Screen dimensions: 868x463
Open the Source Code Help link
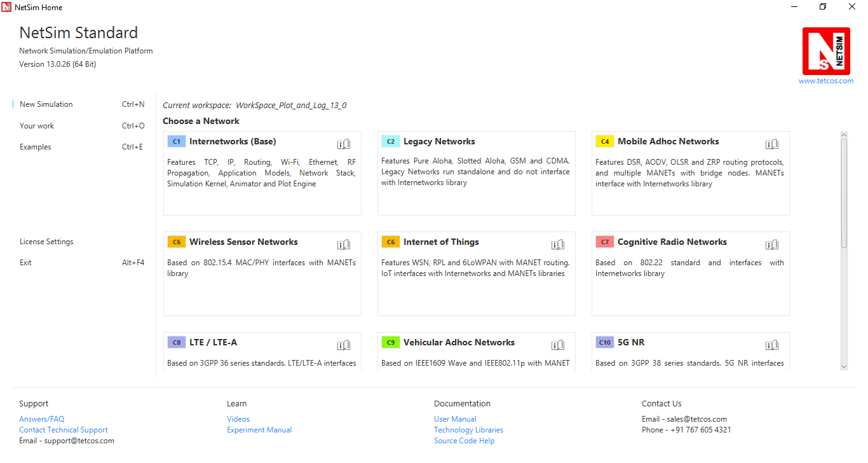(464, 441)
